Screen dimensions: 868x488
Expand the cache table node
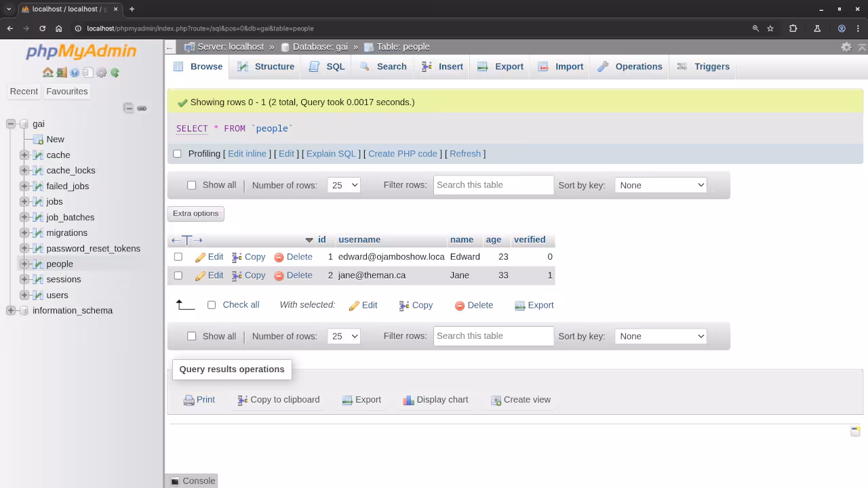tap(24, 155)
